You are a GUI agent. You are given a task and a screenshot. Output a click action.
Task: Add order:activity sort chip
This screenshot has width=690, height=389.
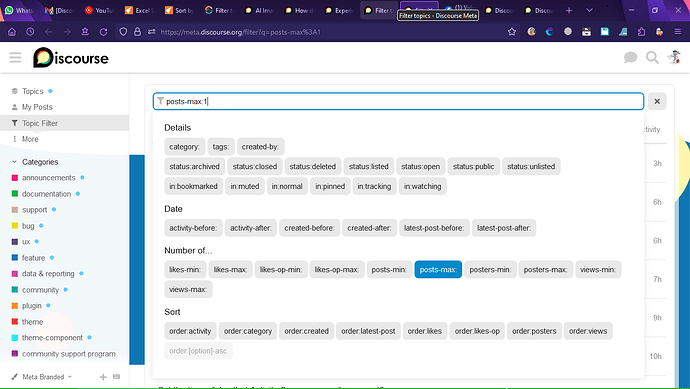[190, 331]
